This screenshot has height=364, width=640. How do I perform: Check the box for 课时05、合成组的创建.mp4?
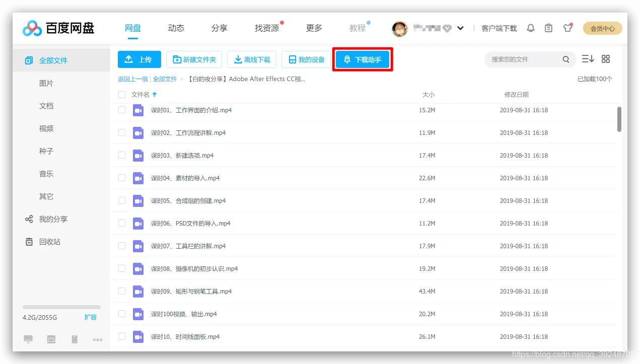122,200
